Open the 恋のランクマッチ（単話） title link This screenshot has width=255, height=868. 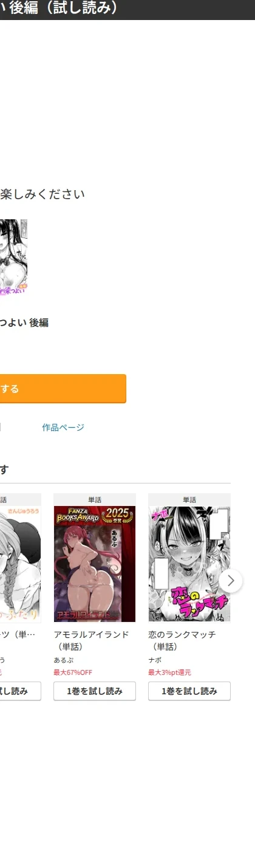182,640
